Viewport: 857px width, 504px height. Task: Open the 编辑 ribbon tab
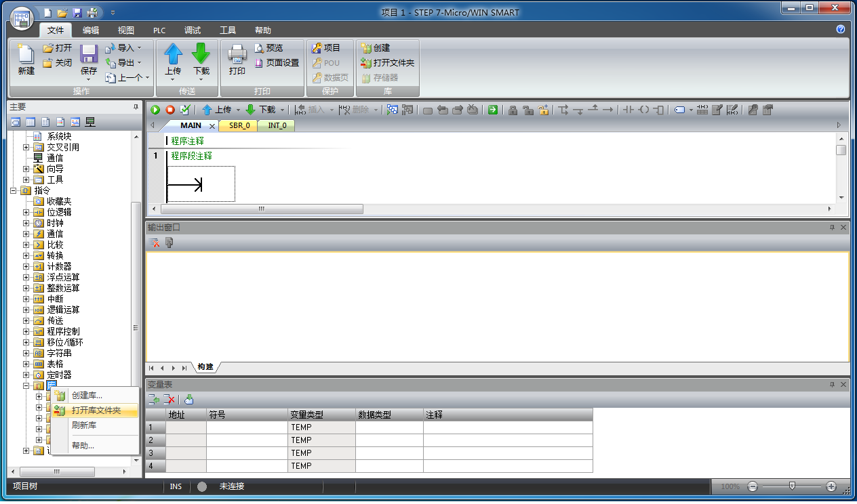pyautogui.click(x=91, y=30)
